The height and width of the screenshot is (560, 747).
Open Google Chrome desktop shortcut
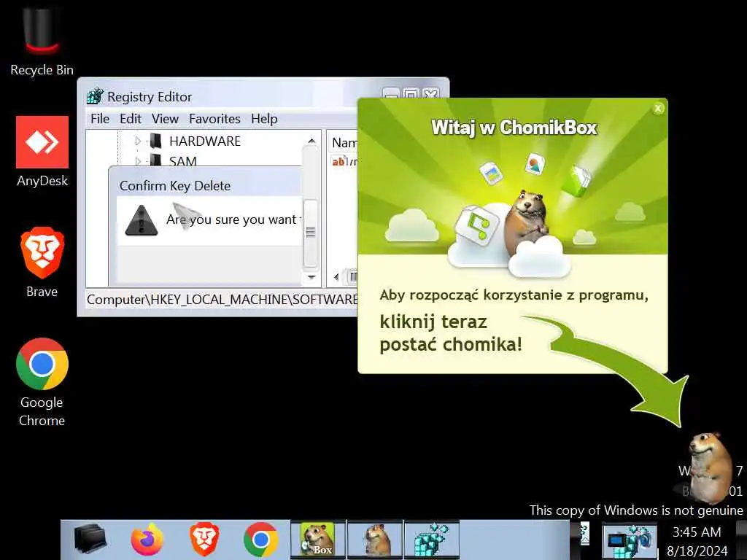coord(42,382)
